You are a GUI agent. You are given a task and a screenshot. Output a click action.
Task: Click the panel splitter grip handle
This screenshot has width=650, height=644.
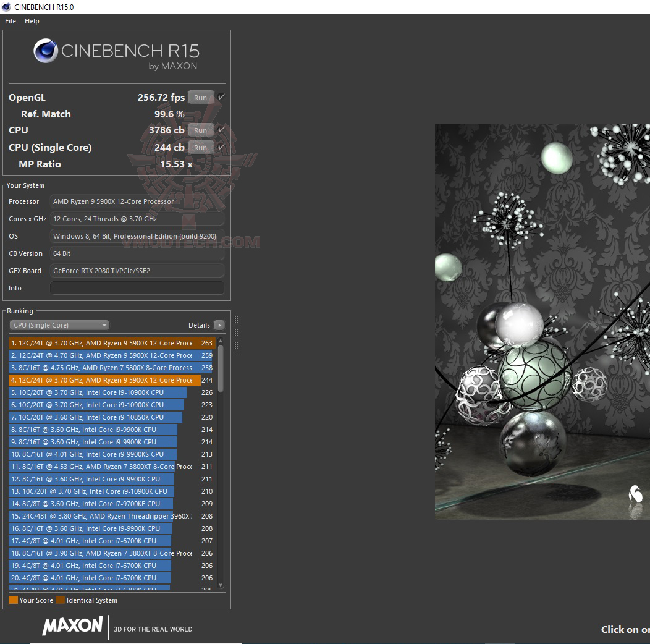[236, 334]
